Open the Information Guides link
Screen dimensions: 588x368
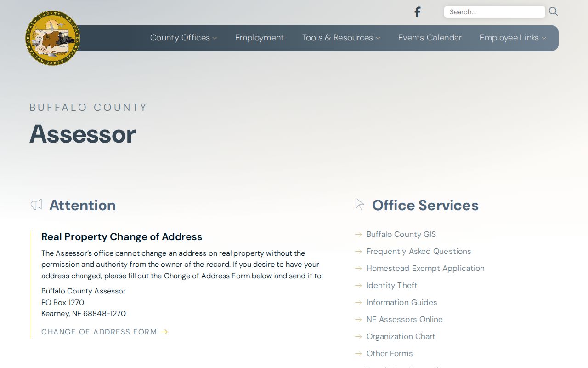pyautogui.click(x=401, y=302)
